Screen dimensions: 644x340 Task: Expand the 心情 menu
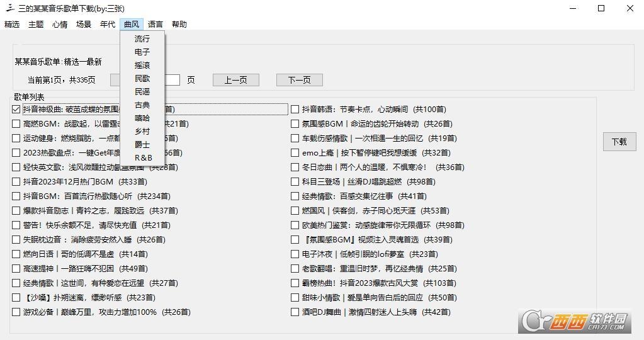60,25
